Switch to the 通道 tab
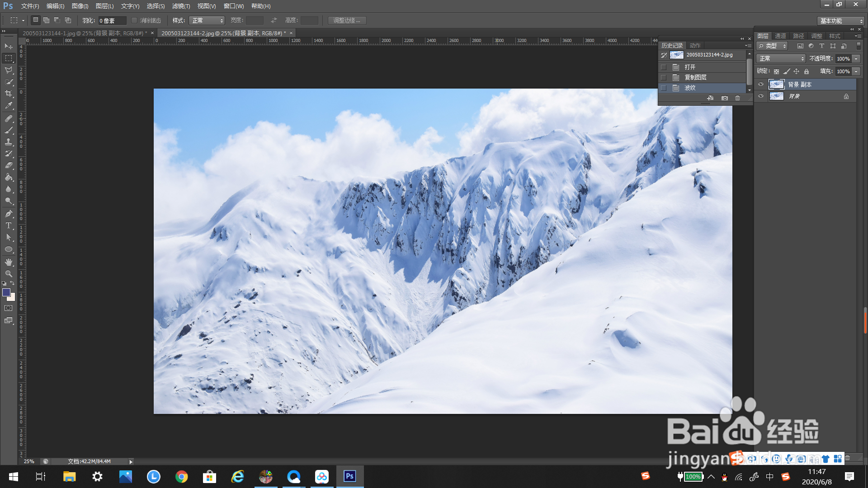Screen dimensions: 868x488 (780, 36)
